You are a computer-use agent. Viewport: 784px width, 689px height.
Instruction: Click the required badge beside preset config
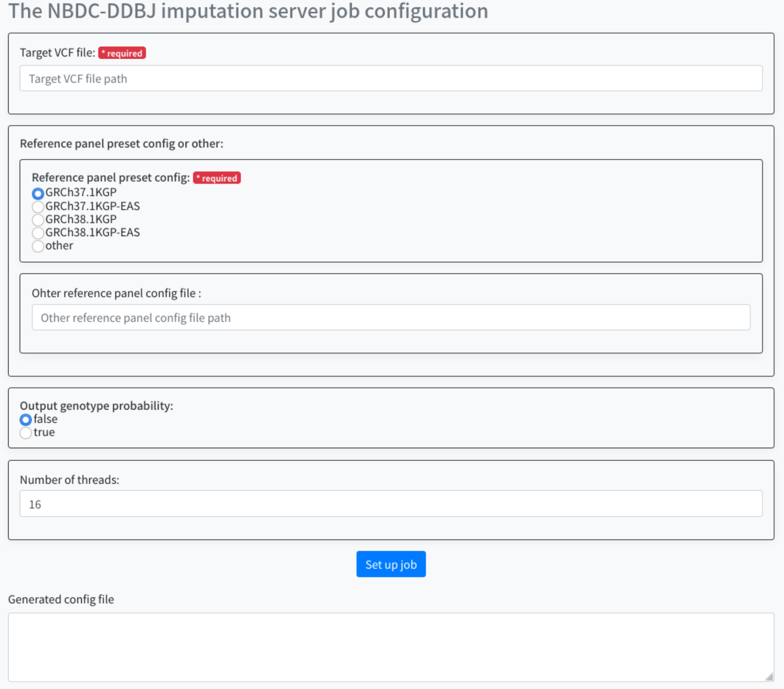217,178
